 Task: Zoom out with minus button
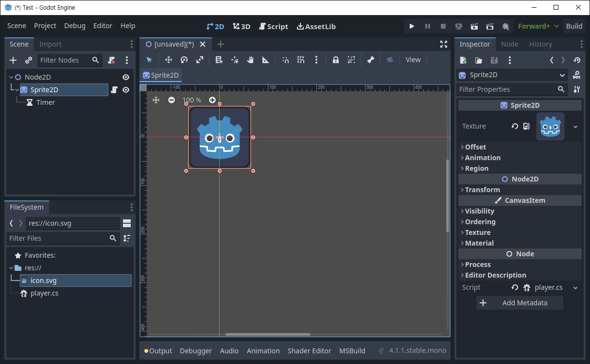(x=172, y=100)
